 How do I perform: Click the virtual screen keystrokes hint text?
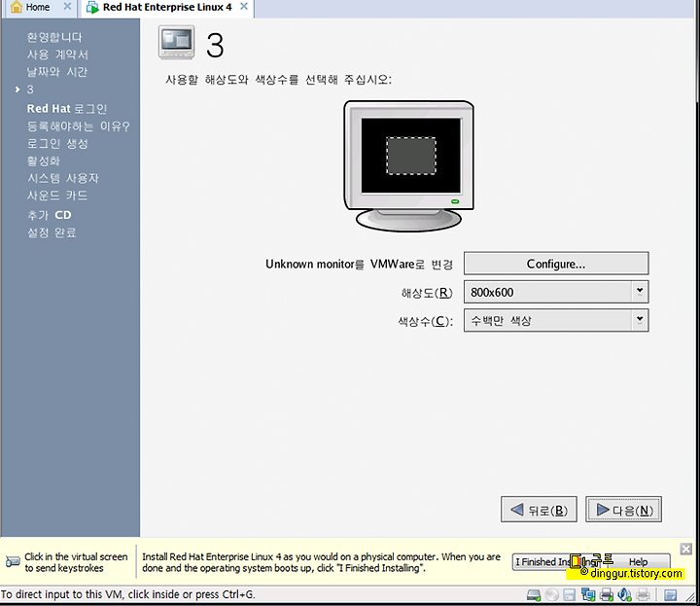tap(76, 562)
